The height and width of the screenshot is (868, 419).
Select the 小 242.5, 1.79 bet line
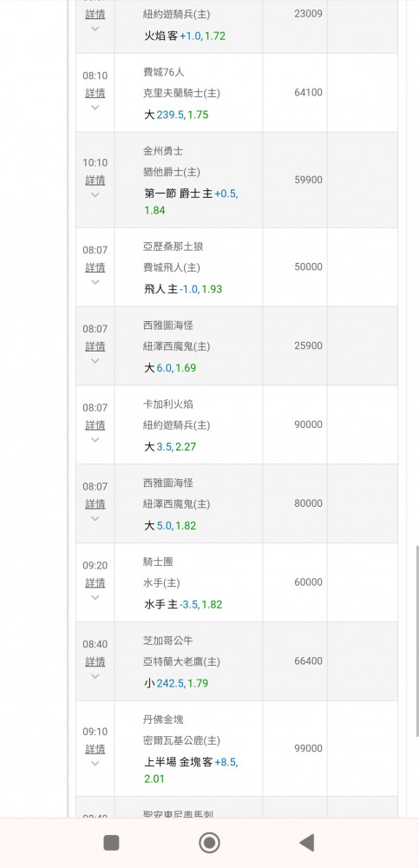pos(177,683)
